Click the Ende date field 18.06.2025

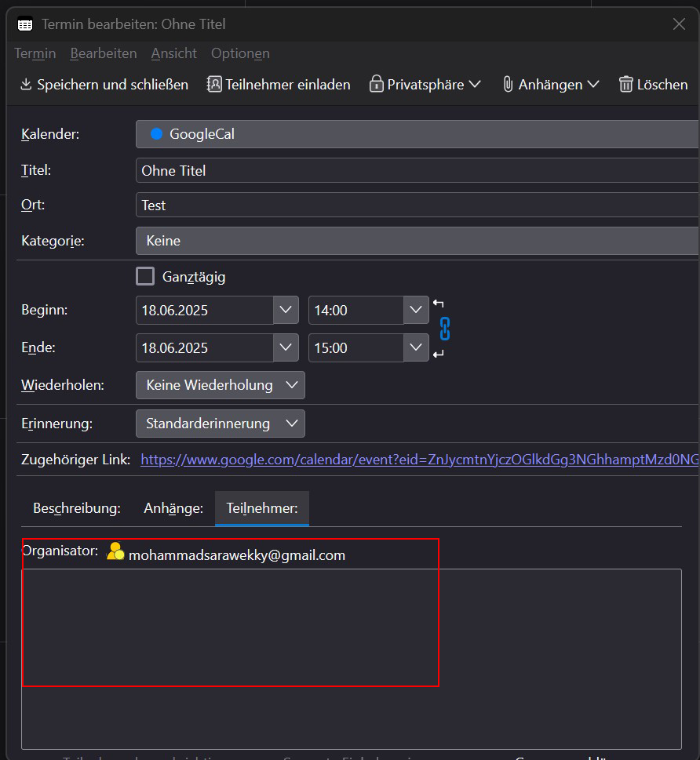point(204,348)
